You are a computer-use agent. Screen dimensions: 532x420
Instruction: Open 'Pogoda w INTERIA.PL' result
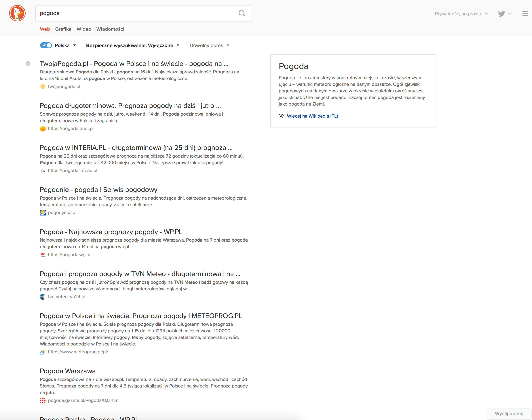pos(136,148)
